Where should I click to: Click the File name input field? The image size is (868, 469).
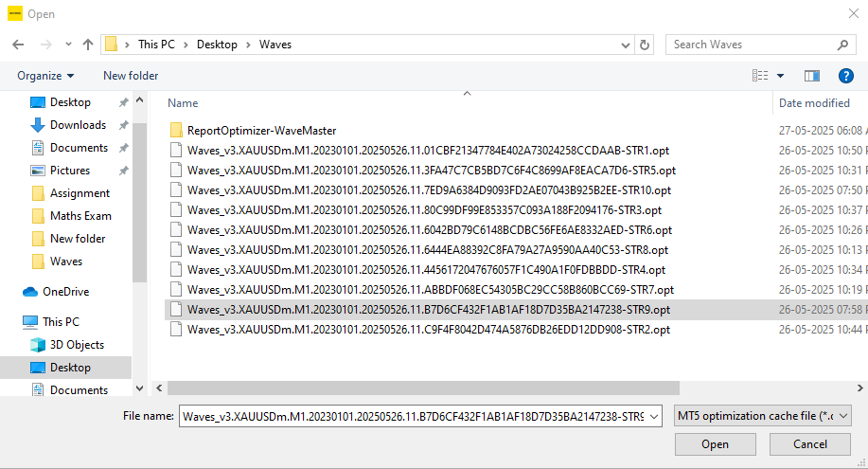(x=413, y=416)
